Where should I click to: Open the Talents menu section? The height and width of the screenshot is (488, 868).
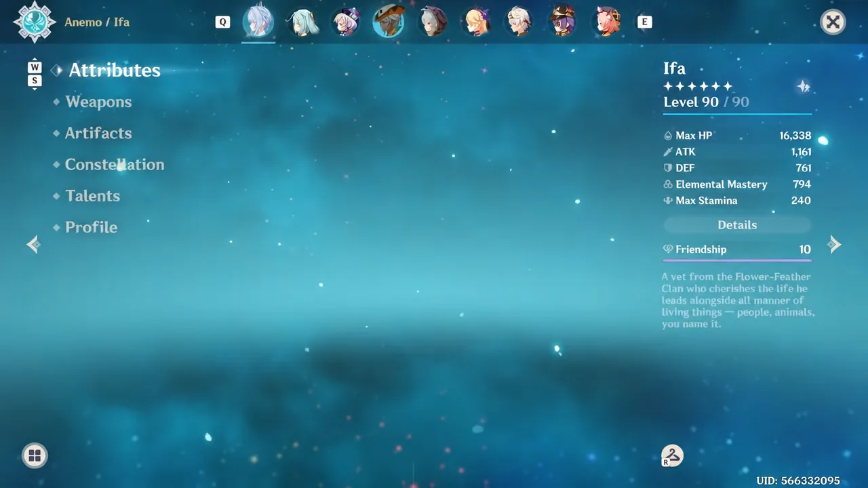(92, 196)
